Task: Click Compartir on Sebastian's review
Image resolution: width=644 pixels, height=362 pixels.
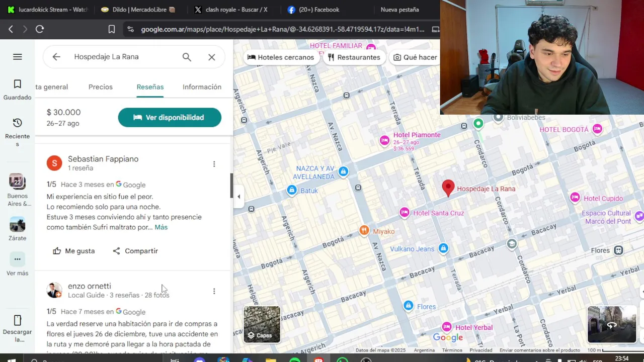Action: pos(135,251)
